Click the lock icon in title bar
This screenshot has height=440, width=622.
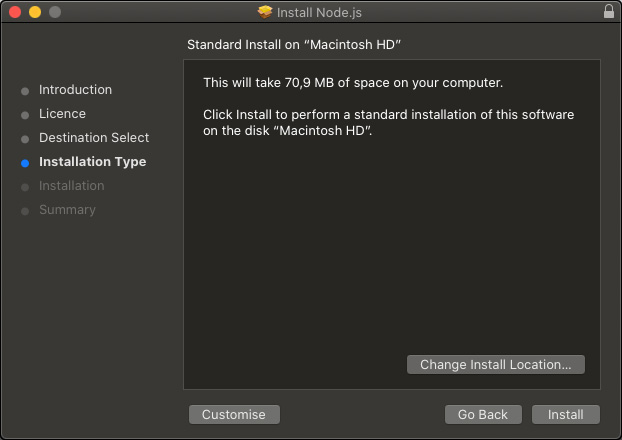pos(609,12)
